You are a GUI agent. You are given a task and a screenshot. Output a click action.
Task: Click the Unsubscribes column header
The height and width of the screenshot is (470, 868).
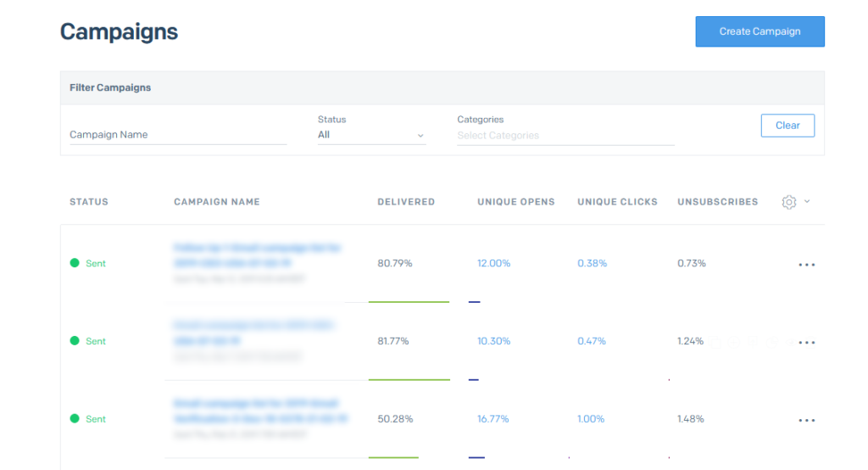[x=717, y=202]
